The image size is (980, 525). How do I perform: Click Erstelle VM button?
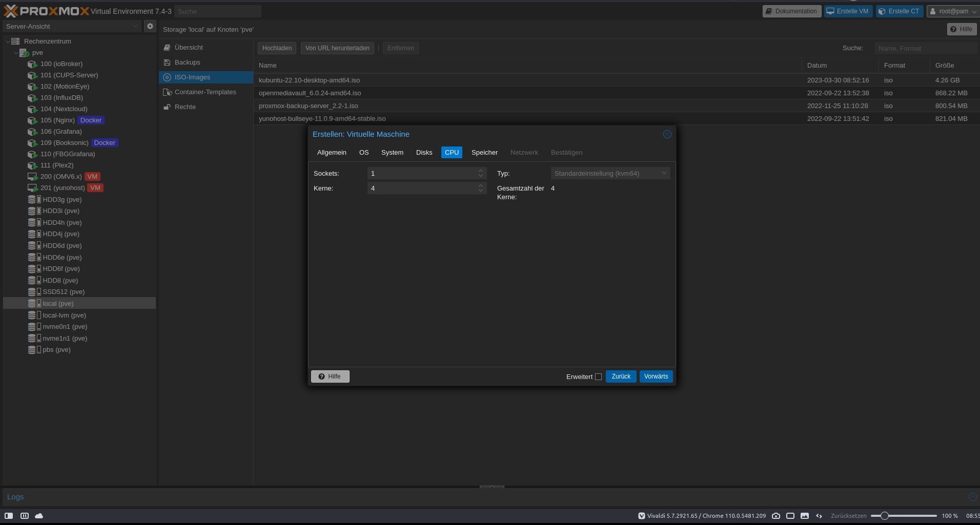click(848, 11)
